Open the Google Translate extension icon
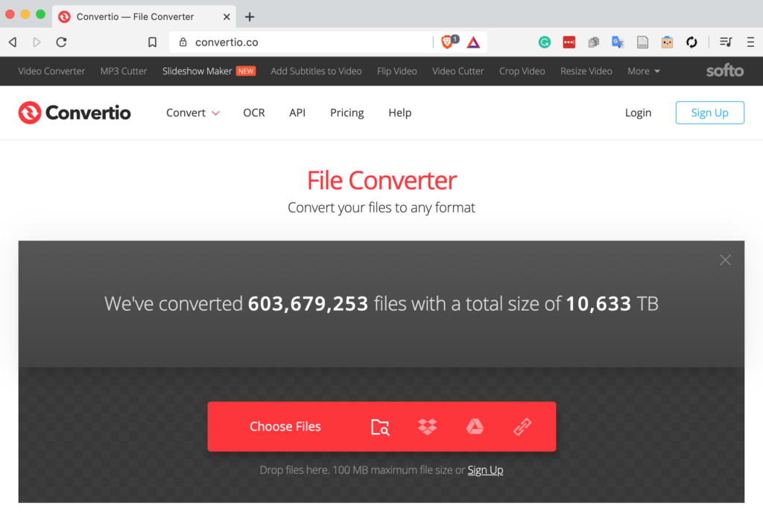 pyautogui.click(x=618, y=42)
